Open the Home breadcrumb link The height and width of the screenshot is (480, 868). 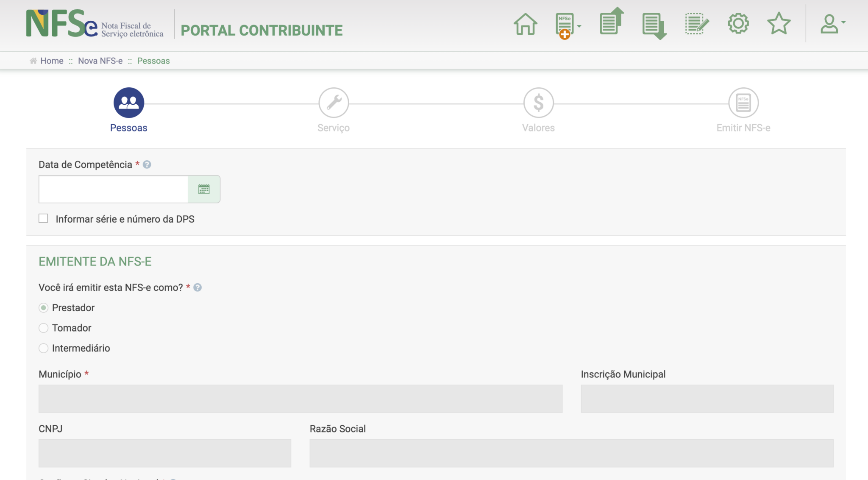pyautogui.click(x=52, y=61)
